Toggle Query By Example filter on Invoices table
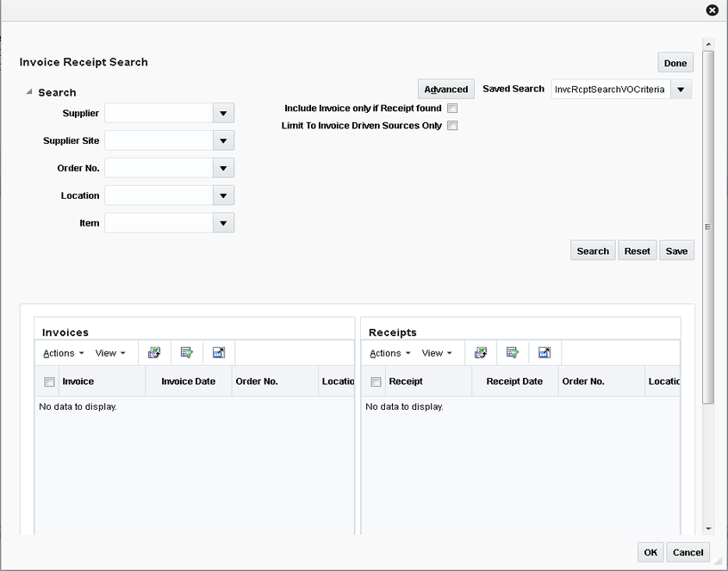Viewport: 728px width, 571px height. [x=187, y=352]
